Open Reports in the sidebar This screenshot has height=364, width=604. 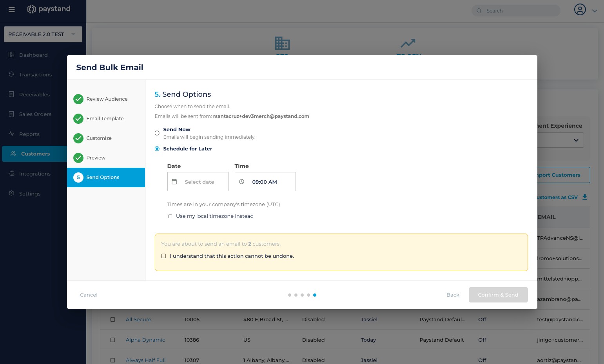coord(29,134)
